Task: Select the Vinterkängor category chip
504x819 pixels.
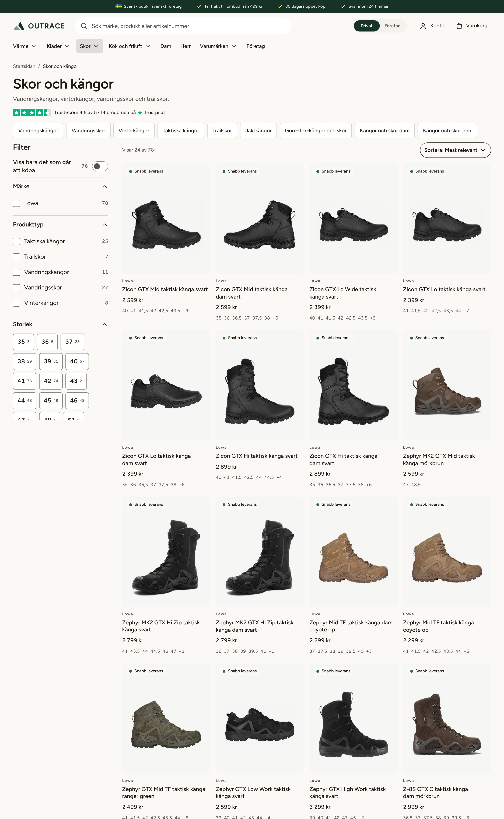Action: tap(134, 130)
